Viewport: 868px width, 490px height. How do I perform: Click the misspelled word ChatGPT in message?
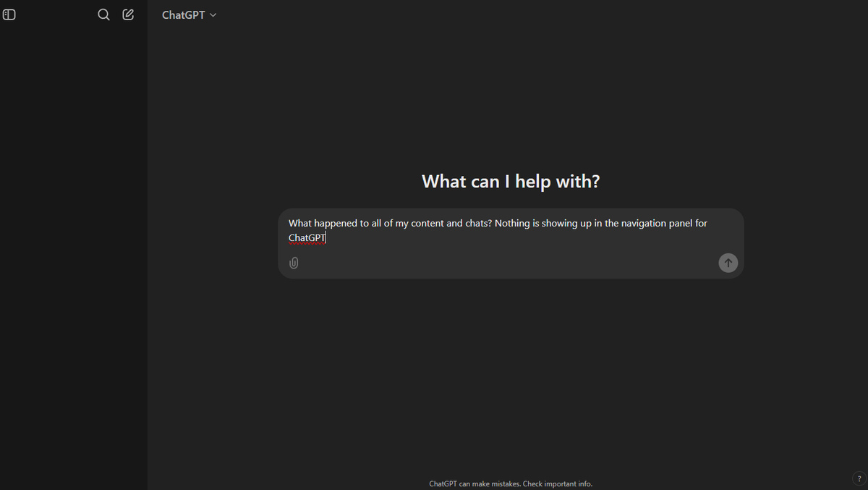coord(307,237)
